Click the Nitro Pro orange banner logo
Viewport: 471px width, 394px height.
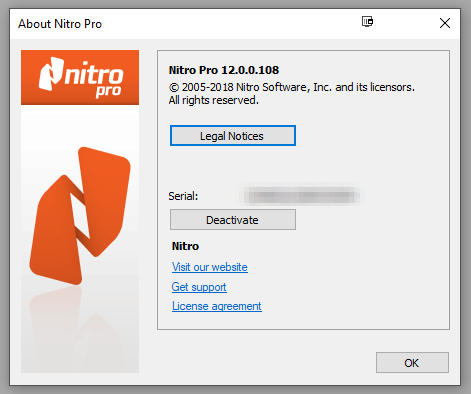[x=80, y=77]
